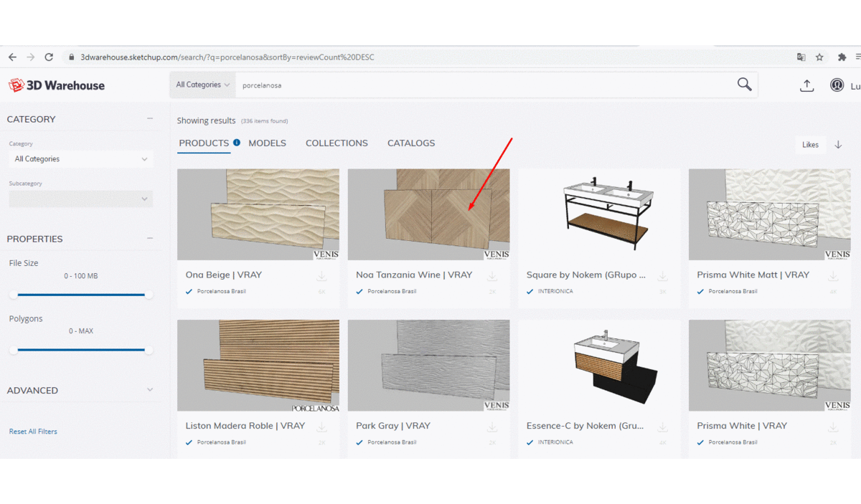Viewport: 861px width, 504px height.
Task: Download Ona Beige VRAY model
Action: pos(321,276)
